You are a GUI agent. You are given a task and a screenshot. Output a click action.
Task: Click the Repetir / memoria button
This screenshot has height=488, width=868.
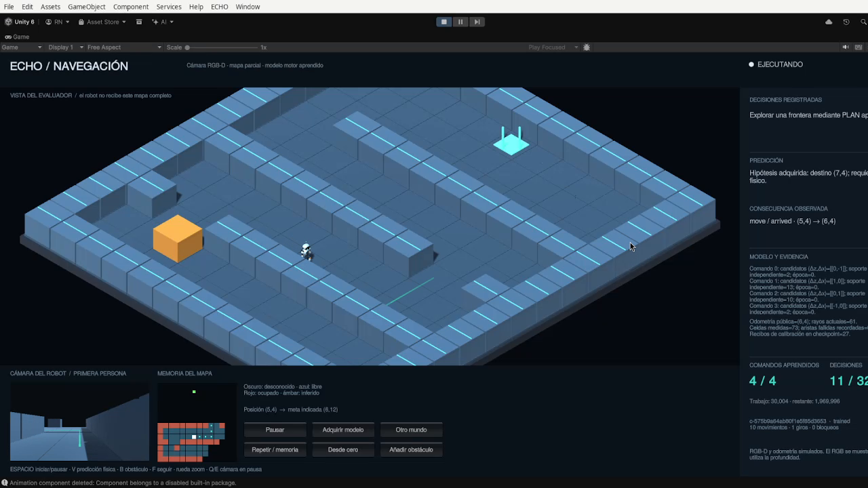pos(275,449)
